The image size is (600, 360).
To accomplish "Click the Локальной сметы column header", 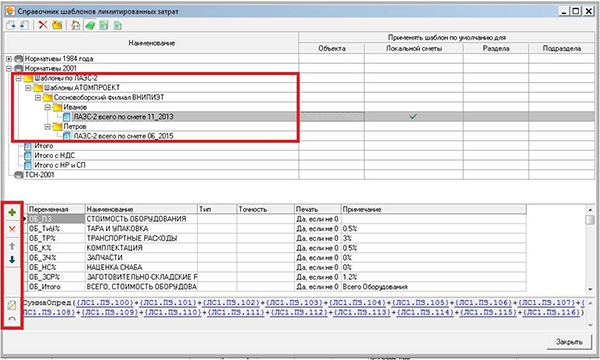I will point(414,49).
